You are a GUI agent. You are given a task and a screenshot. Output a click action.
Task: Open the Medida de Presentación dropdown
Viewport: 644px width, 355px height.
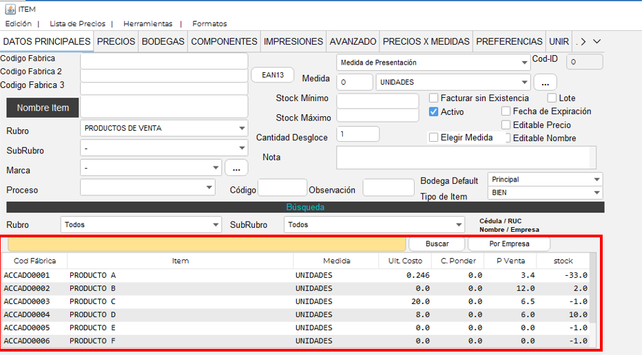[433, 63]
